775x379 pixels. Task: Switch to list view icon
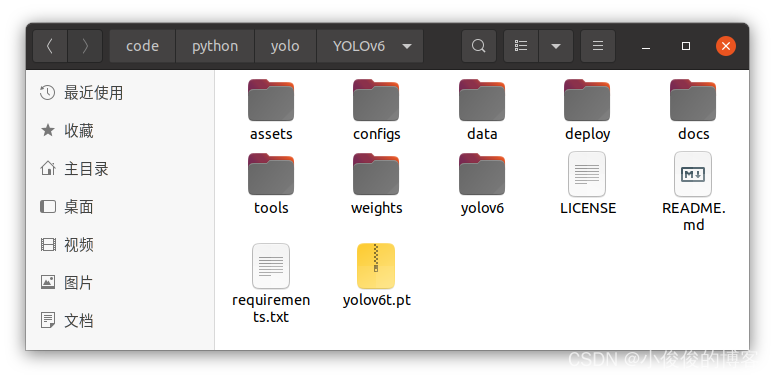point(521,46)
